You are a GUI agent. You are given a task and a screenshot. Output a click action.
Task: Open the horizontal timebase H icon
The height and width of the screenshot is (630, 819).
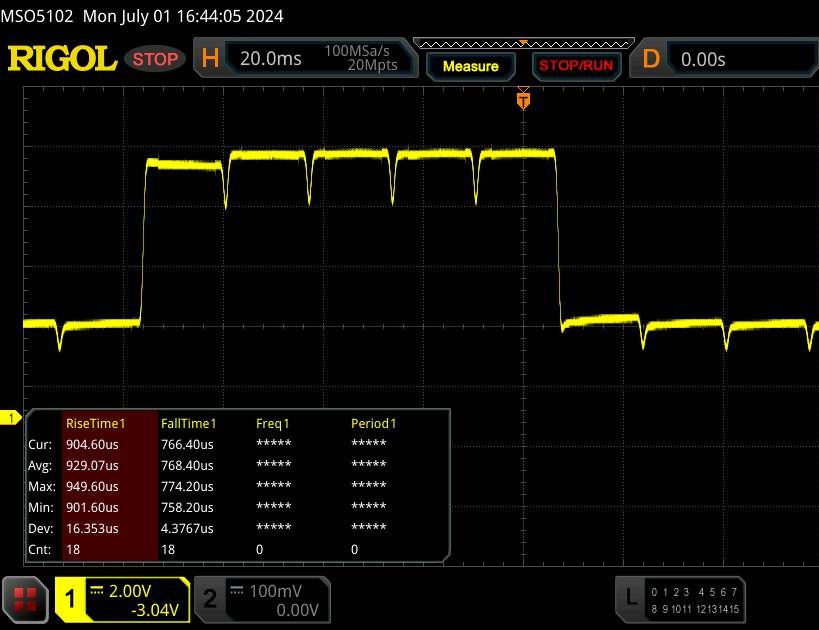(210, 58)
